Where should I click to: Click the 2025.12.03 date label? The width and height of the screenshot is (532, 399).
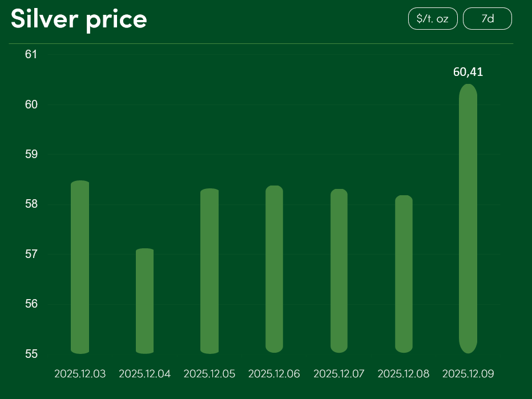point(80,374)
